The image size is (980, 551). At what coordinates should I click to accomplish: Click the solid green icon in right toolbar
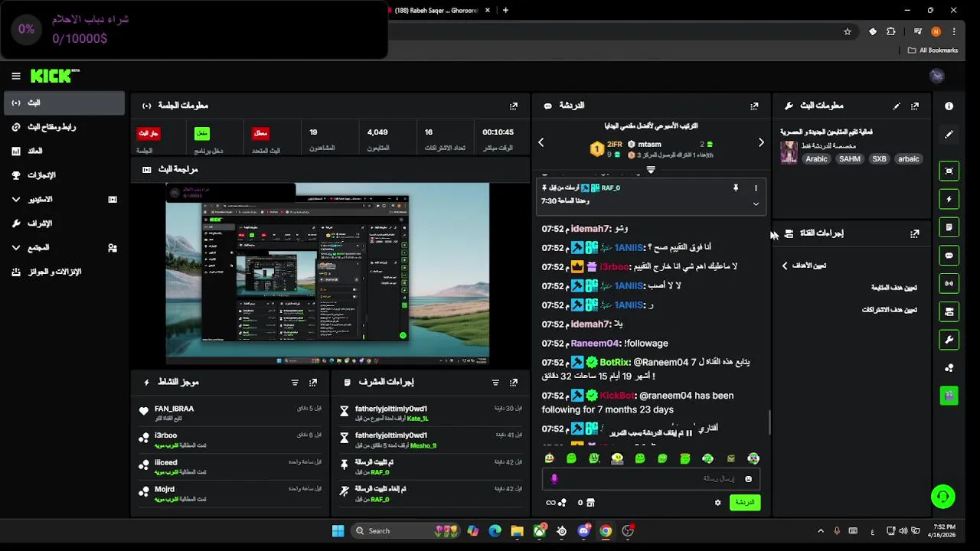tap(949, 396)
